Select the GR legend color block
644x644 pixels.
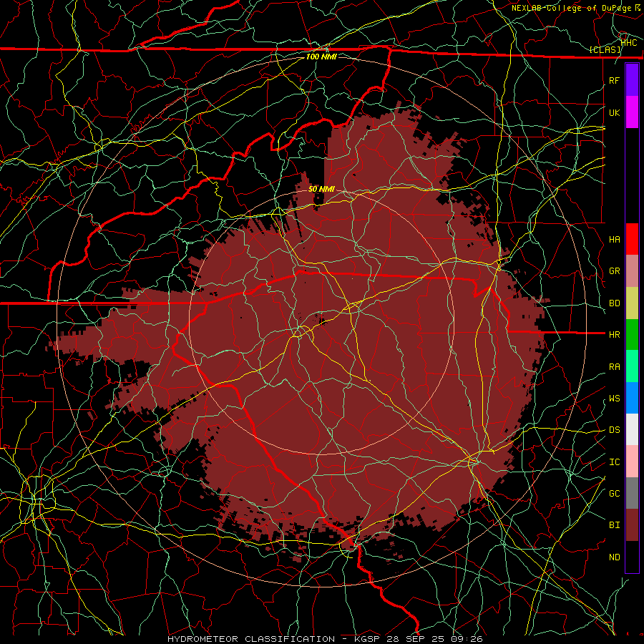tap(632, 271)
